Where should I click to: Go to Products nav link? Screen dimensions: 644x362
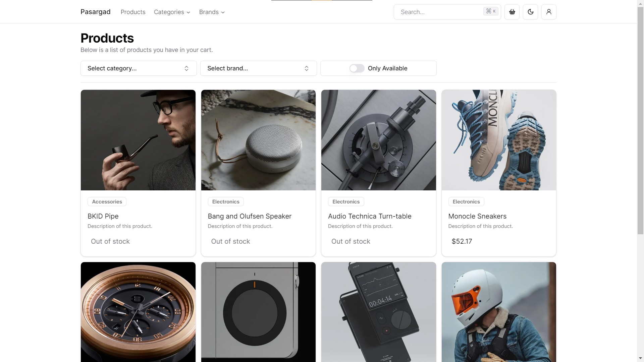(133, 12)
